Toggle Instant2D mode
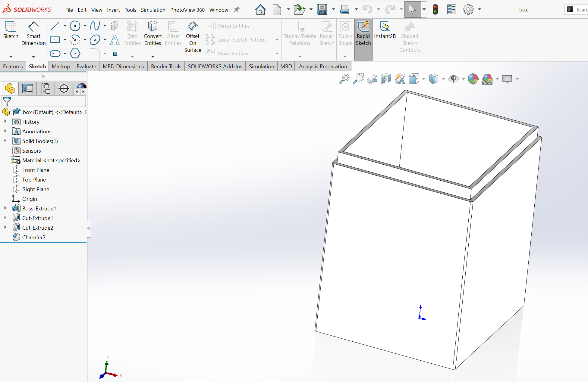 (x=385, y=30)
